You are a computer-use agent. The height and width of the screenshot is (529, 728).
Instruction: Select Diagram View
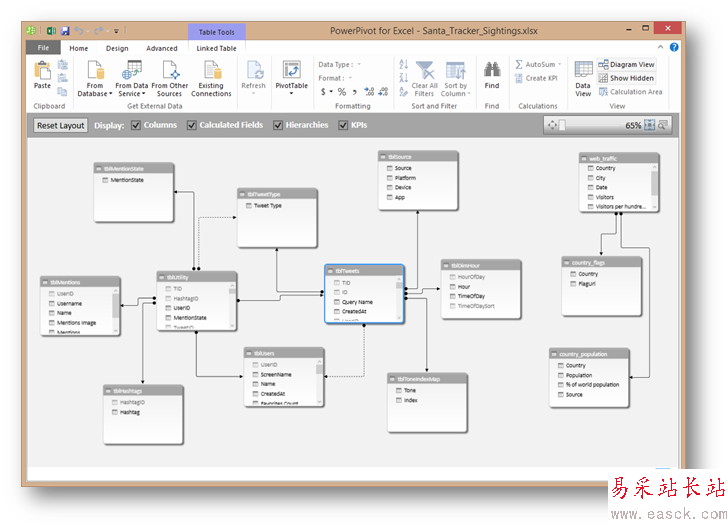coord(626,65)
